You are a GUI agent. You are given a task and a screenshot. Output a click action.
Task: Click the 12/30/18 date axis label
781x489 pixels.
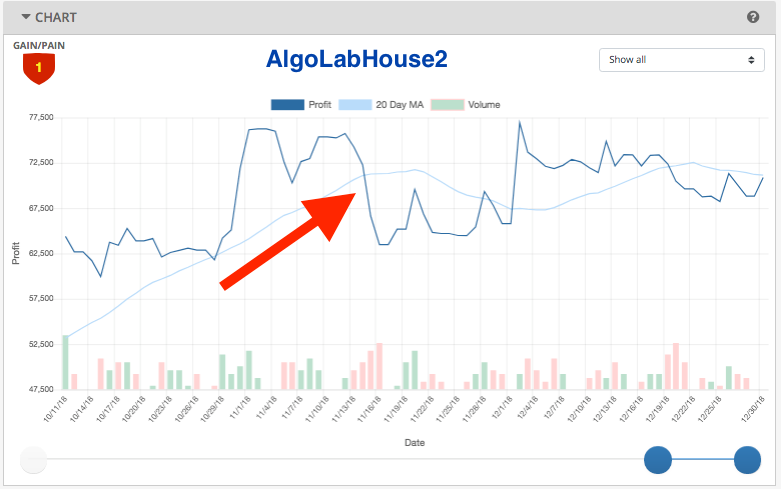[x=753, y=409]
